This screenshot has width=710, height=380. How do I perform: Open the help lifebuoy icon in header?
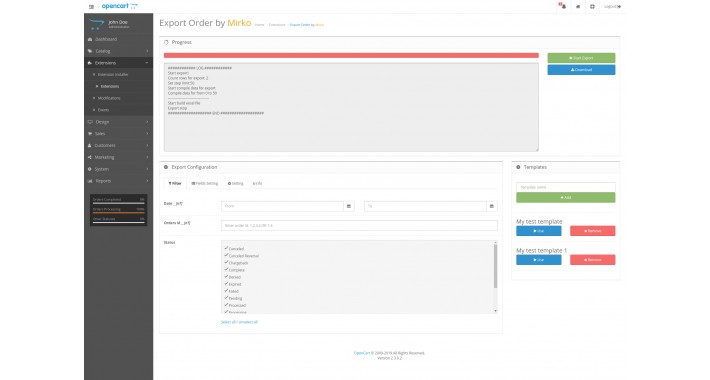click(x=592, y=7)
